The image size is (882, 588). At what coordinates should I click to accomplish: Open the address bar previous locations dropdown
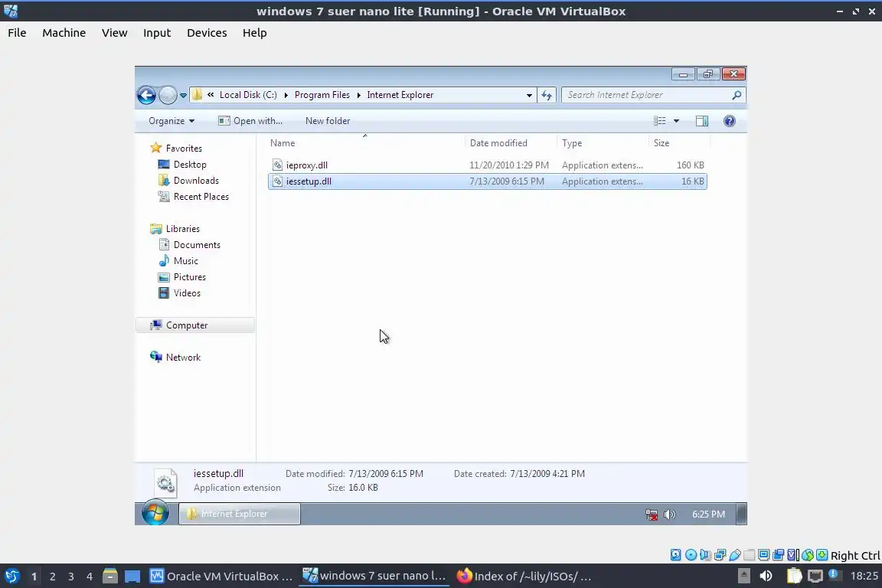(529, 95)
